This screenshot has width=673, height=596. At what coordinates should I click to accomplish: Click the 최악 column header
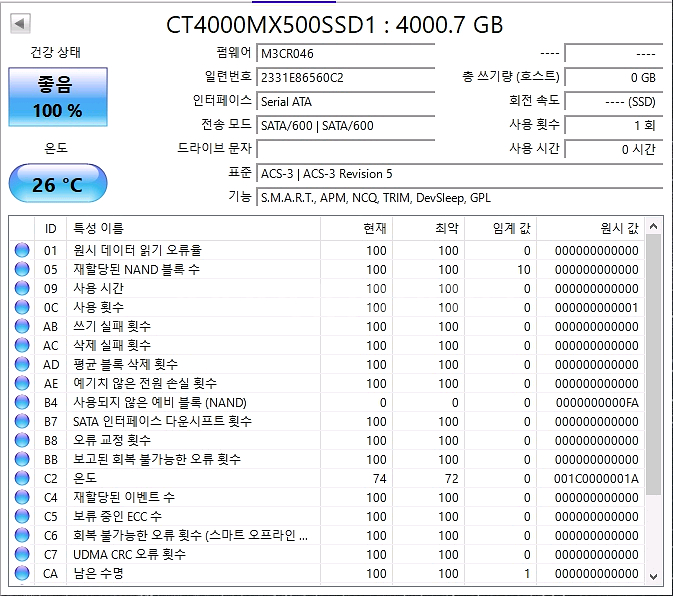click(428, 228)
